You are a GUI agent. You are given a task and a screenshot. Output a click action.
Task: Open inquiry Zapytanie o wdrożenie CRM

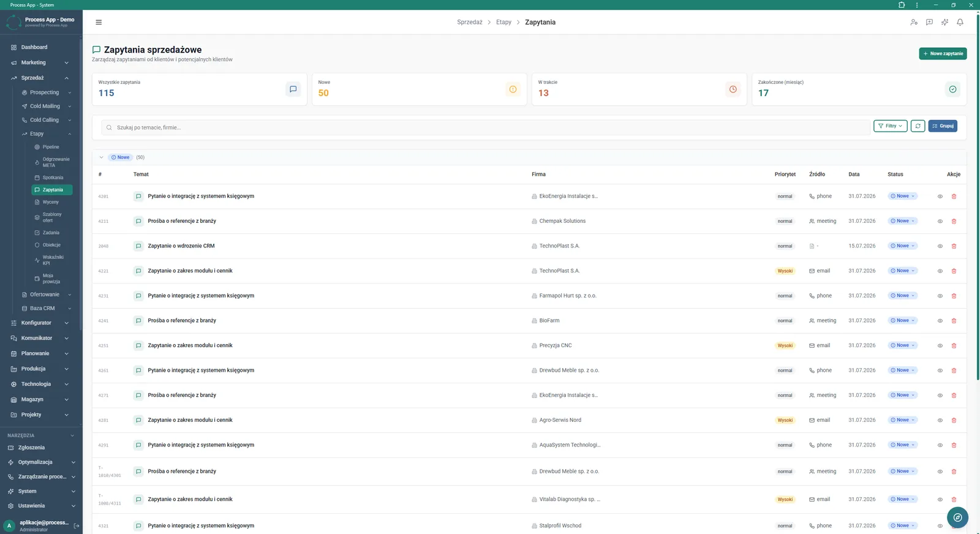pos(181,246)
